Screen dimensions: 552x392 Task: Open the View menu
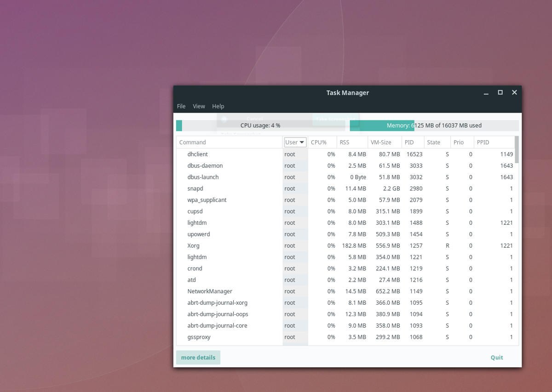pyautogui.click(x=199, y=106)
